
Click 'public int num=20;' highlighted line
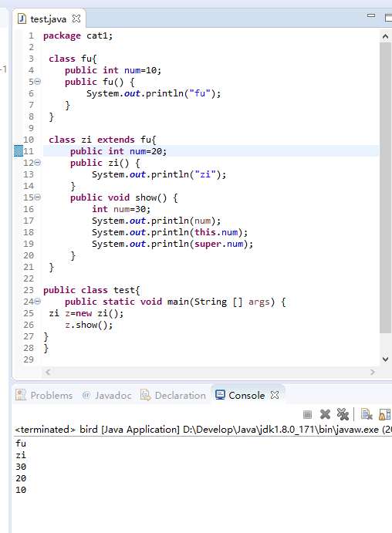tap(118, 151)
